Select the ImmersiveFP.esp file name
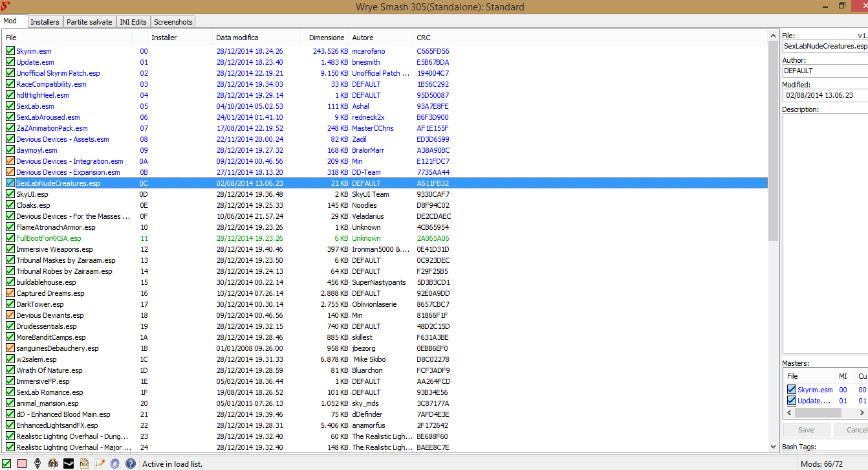The width and height of the screenshot is (868, 470). coord(43,381)
